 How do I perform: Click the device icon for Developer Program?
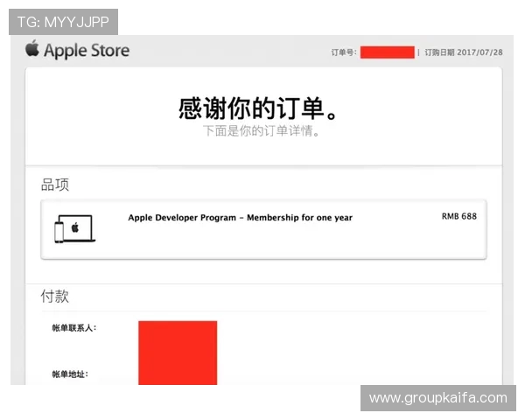pos(74,228)
